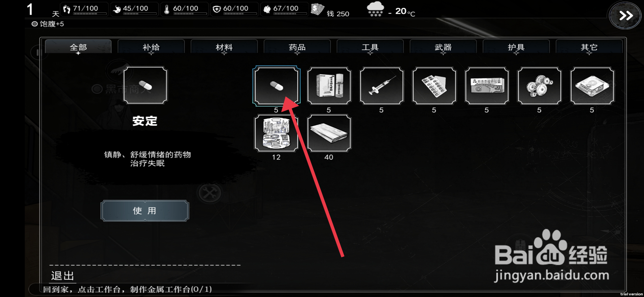Open the 药品 medicine tab
Image resolution: width=644 pixels, height=297 pixels.
click(297, 47)
